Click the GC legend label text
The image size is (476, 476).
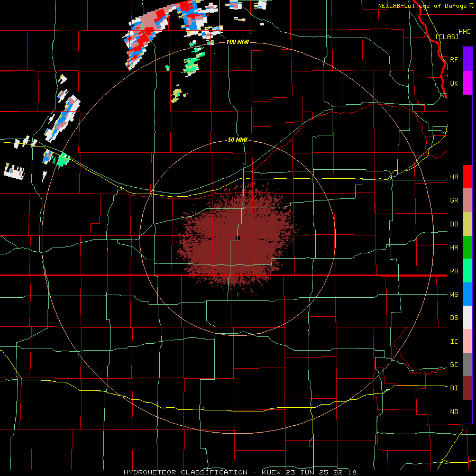click(x=454, y=365)
